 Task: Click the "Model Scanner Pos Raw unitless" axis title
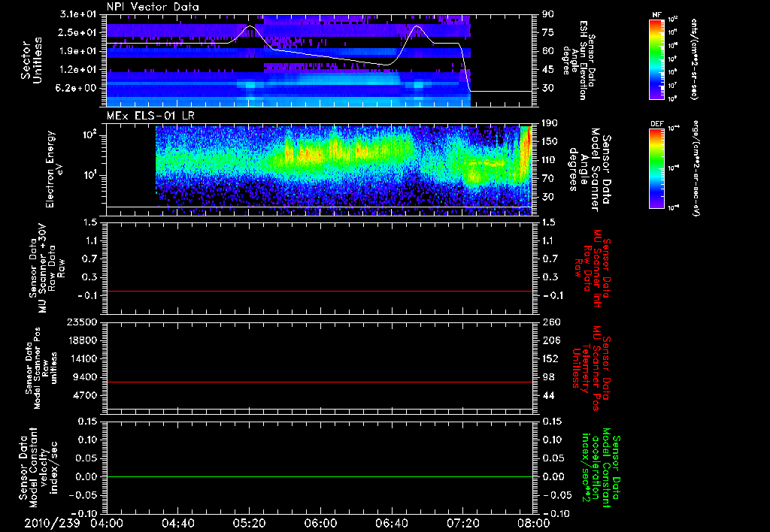tap(41, 368)
